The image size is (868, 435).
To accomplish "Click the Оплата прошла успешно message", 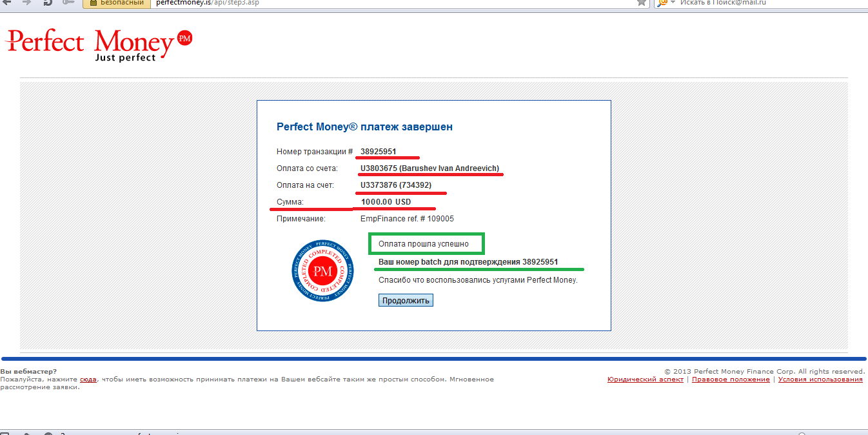I will [x=424, y=244].
